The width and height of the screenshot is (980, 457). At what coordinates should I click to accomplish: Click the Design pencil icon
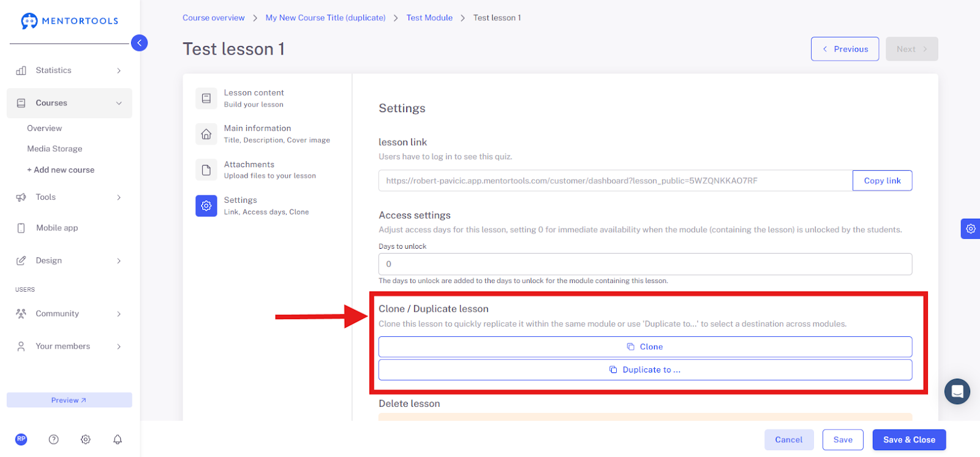click(x=21, y=260)
